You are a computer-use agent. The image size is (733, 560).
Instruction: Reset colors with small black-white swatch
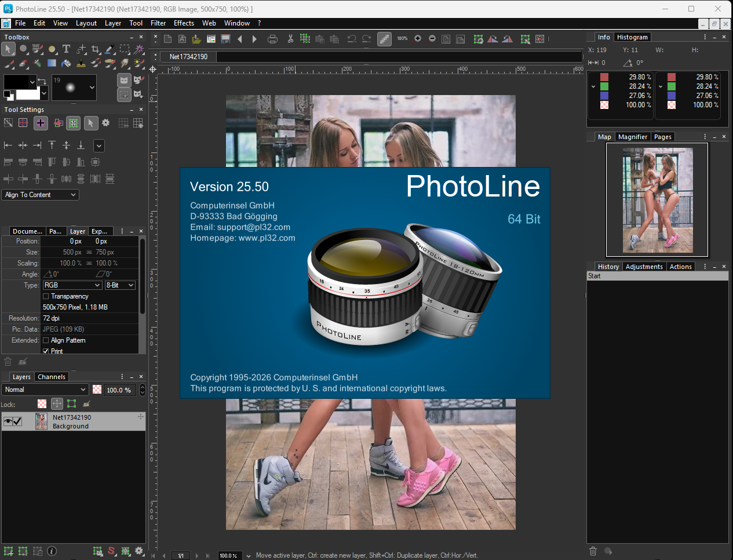[x=9, y=96]
